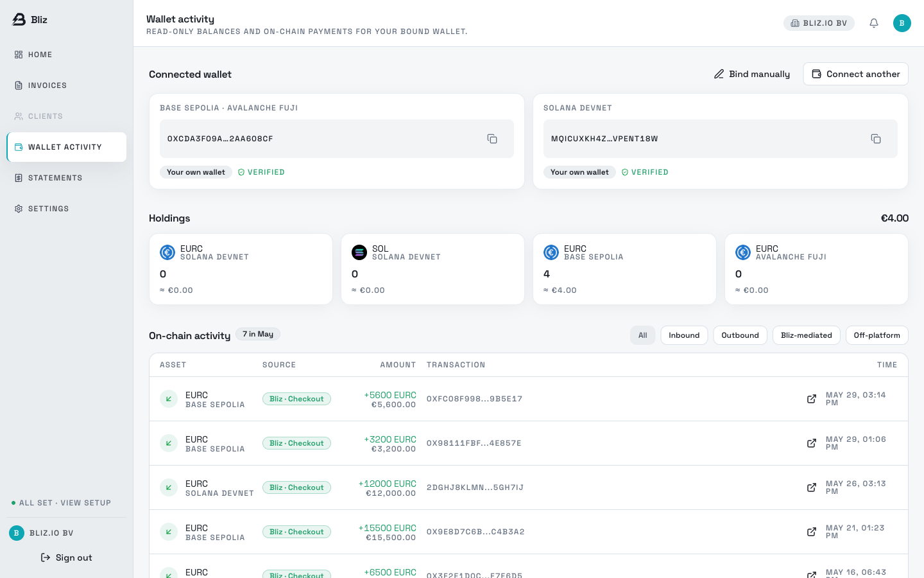
Task: Click Verified badge on Solana Devnet wallet
Action: tap(645, 172)
